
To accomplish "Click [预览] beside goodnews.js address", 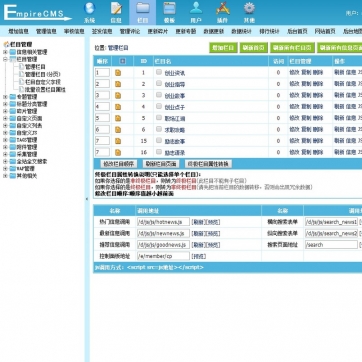I will click(213, 245).
